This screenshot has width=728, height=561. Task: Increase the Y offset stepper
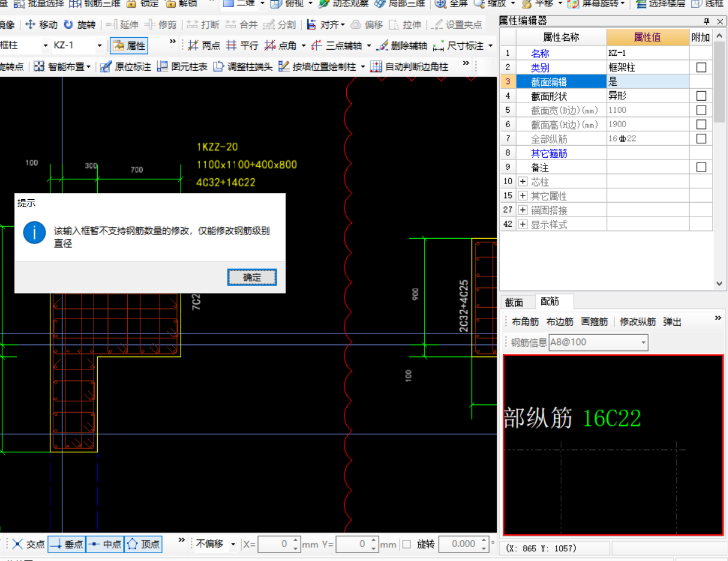pos(375,541)
